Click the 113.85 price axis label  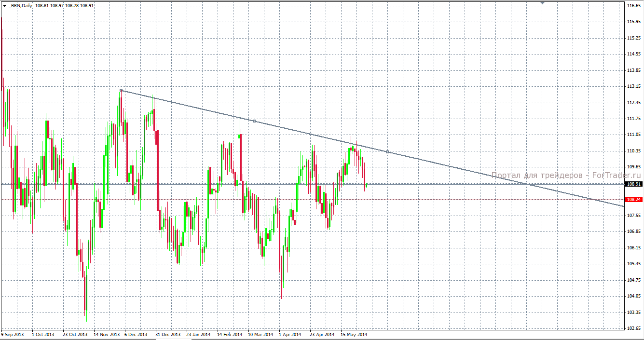point(634,70)
